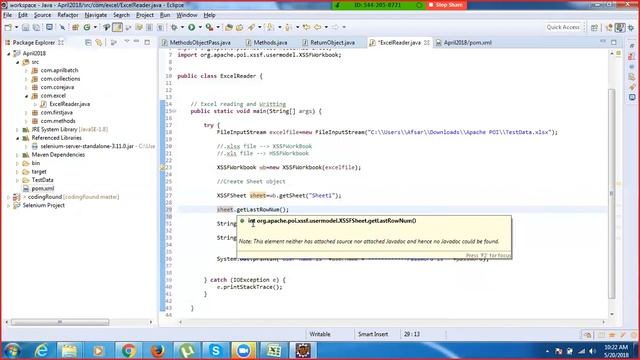The image size is (640, 360).
Task: Click the Back navigation arrow icon
Action: 318,27
